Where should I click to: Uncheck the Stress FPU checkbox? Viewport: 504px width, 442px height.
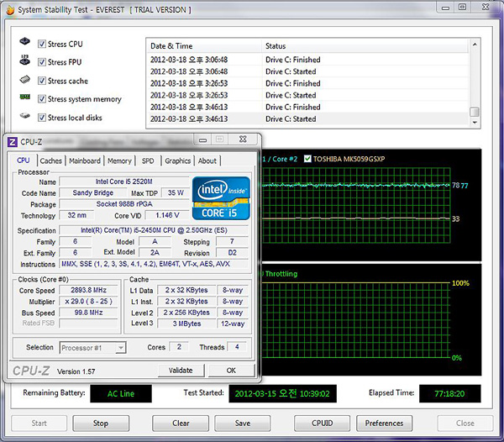[42, 62]
